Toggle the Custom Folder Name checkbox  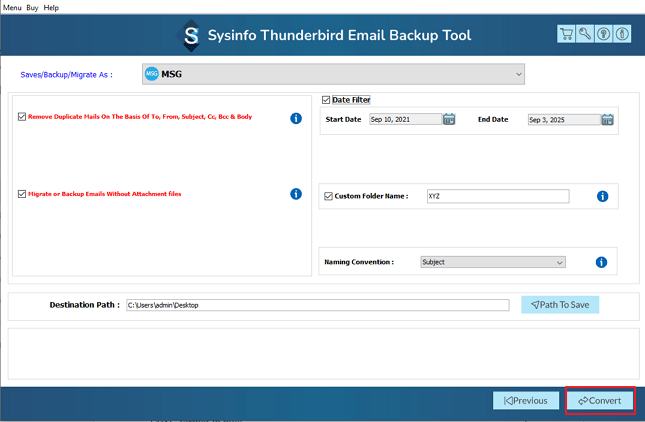[x=328, y=196]
